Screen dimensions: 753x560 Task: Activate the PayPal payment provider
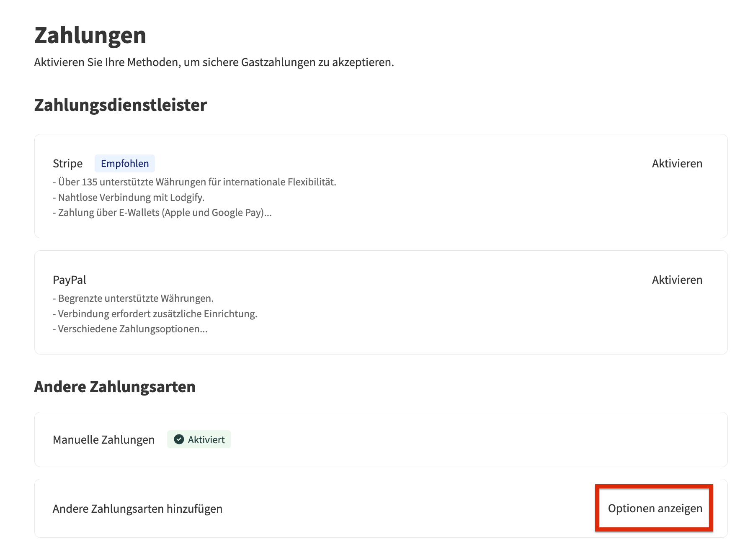tap(677, 280)
